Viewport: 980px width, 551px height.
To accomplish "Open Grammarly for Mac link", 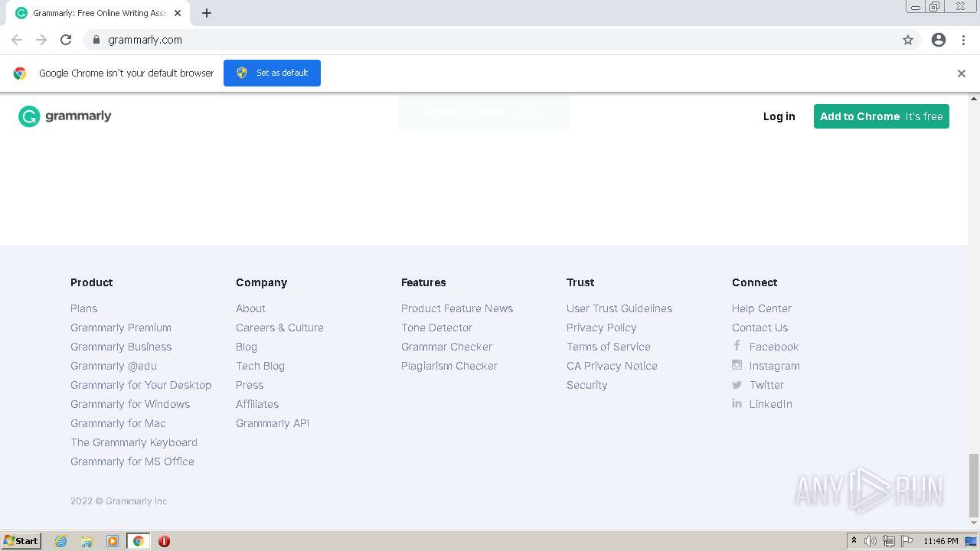I will coord(118,423).
